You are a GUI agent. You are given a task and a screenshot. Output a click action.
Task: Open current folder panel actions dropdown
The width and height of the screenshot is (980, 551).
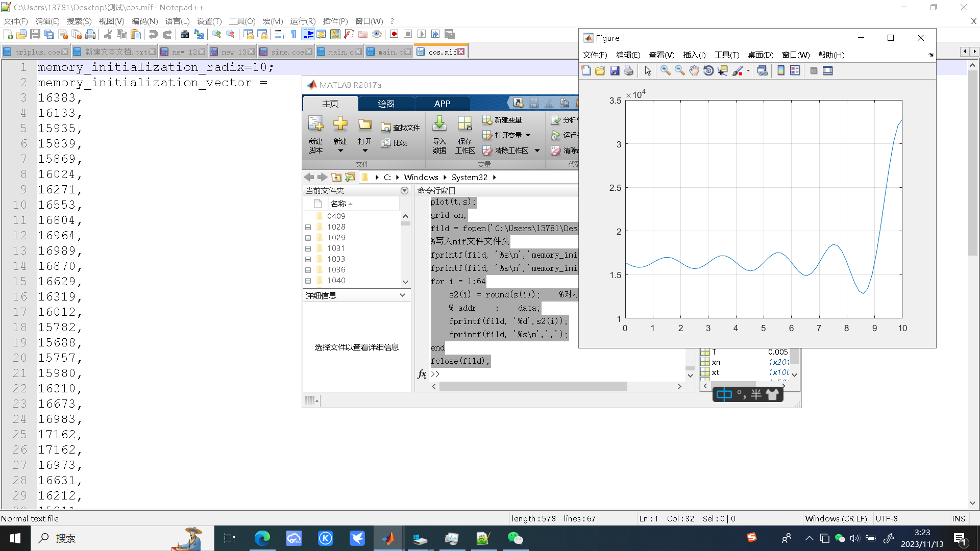point(404,190)
